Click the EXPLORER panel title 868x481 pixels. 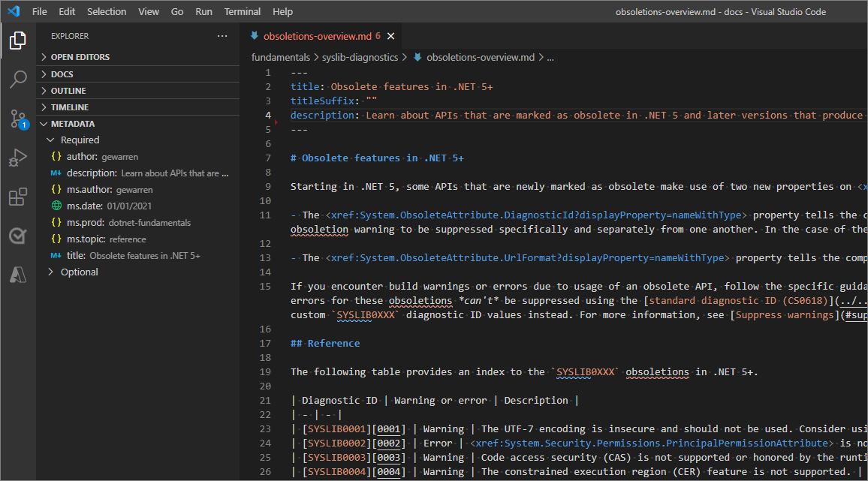[70, 36]
